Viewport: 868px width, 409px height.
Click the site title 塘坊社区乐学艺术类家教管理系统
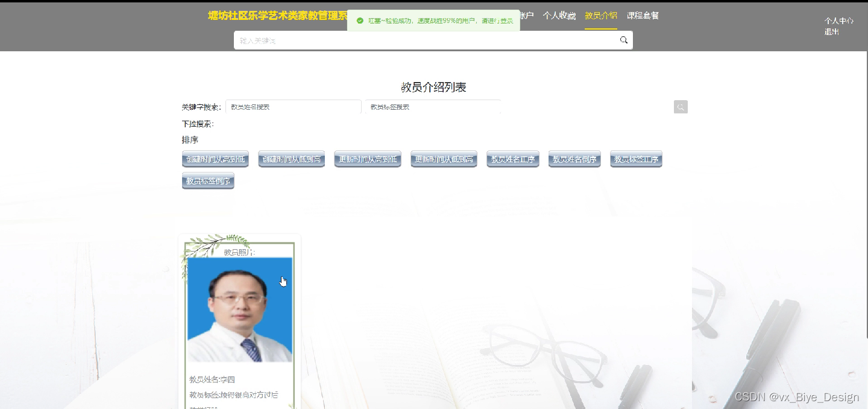[x=278, y=16]
